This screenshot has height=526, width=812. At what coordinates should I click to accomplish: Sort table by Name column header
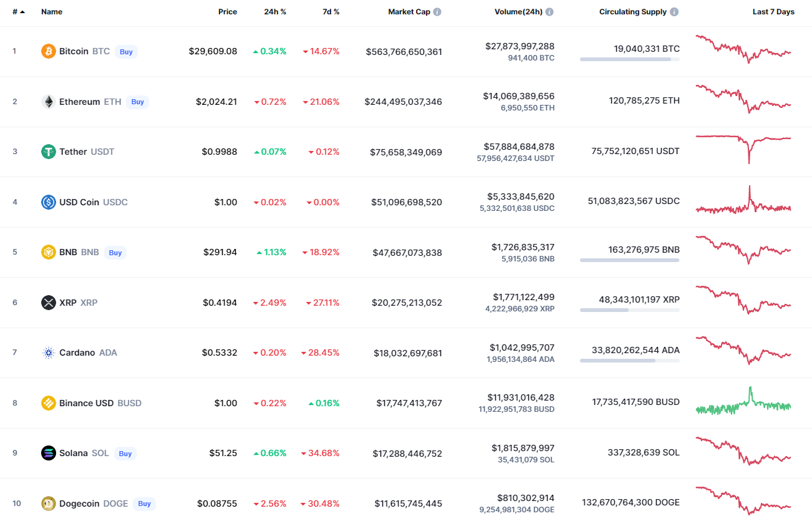(x=52, y=12)
